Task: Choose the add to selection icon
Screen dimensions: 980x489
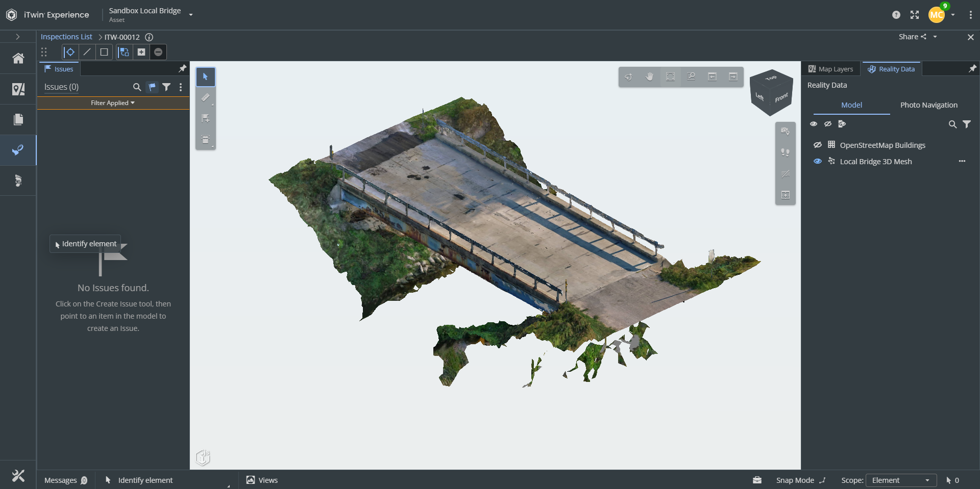Action: point(141,52)
